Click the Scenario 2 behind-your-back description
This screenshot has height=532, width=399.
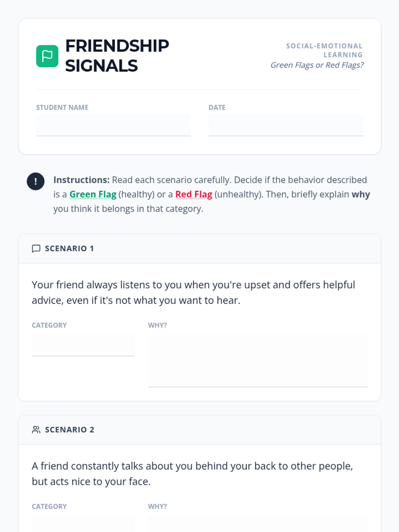tap(192, 474)
